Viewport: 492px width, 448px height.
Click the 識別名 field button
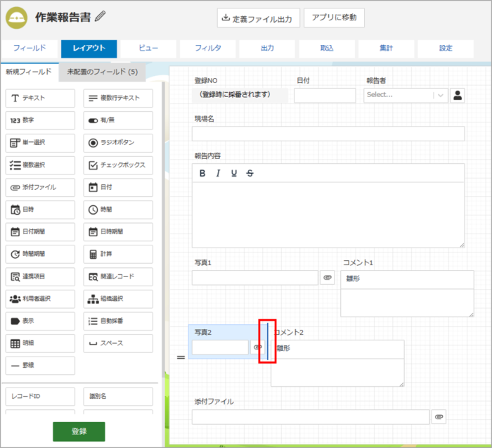coord(118,397)
